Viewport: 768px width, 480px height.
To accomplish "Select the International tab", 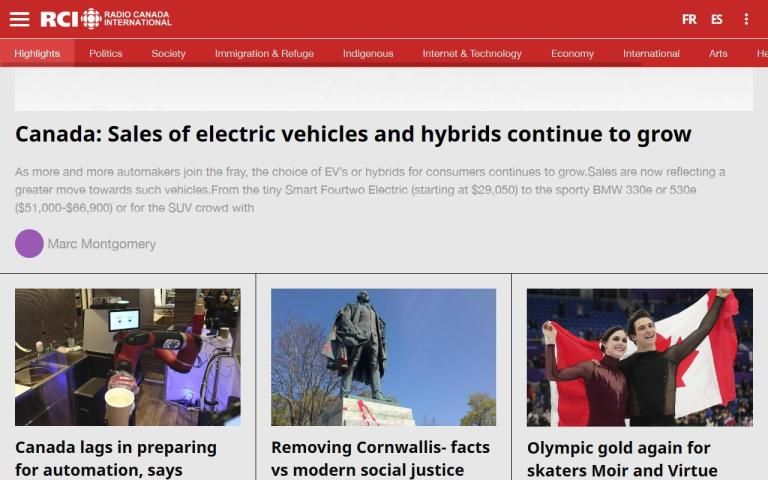I will (651, 53).
